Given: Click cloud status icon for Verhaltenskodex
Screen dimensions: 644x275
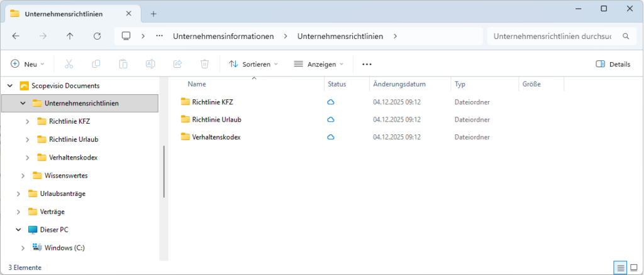Looking at the screenshot, I should tap(331, 137).
